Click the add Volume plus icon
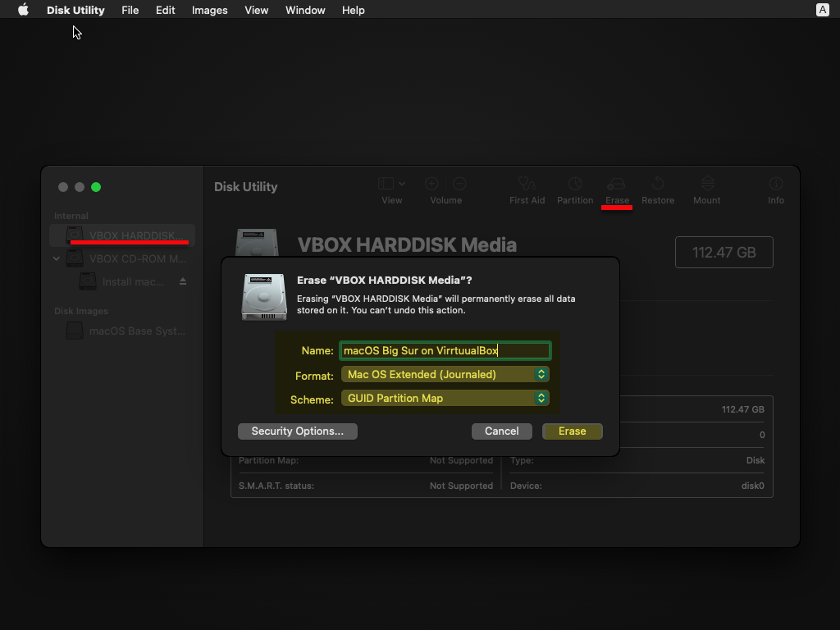Screen dimensions: 840x630 point(431,184)
